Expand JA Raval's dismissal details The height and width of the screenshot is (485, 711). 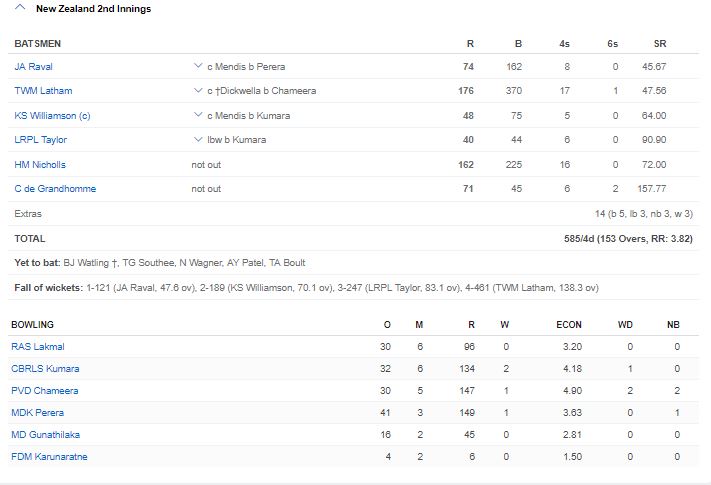(198, 67)
